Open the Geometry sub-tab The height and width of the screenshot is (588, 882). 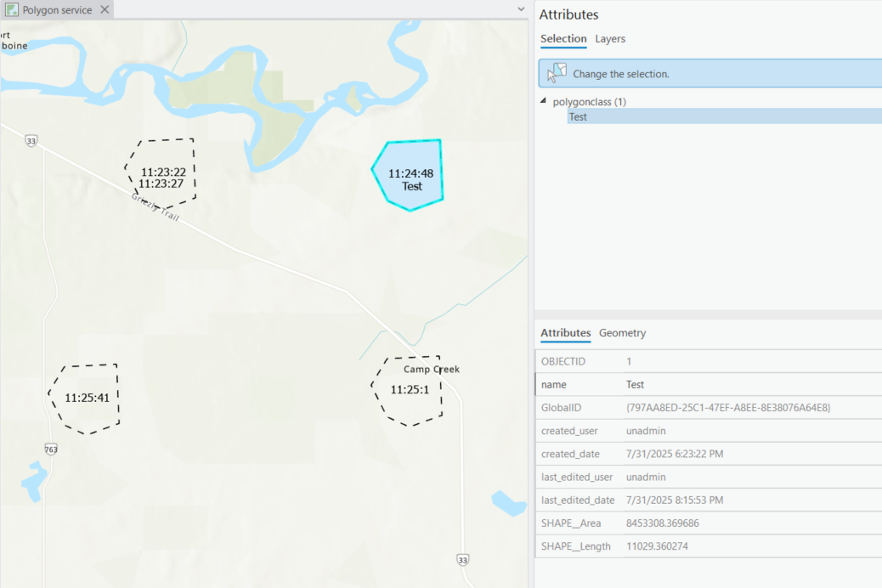622,333
